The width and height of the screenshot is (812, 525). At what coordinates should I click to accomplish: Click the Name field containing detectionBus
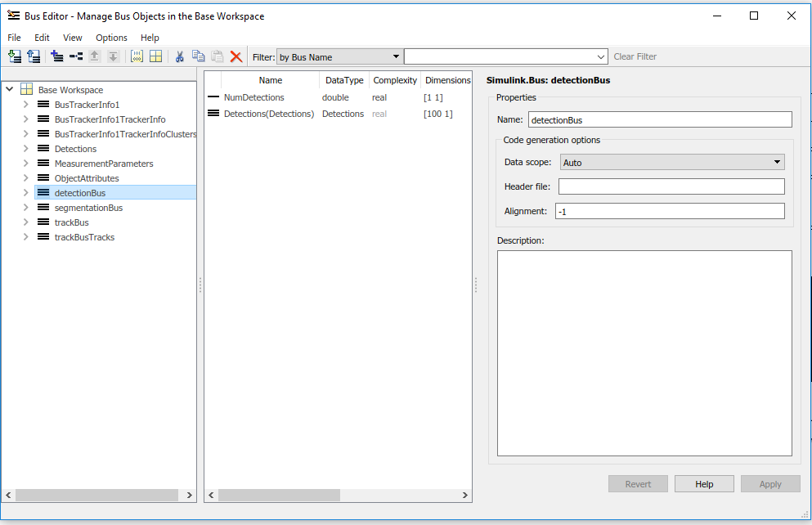[x=660, y=119]
